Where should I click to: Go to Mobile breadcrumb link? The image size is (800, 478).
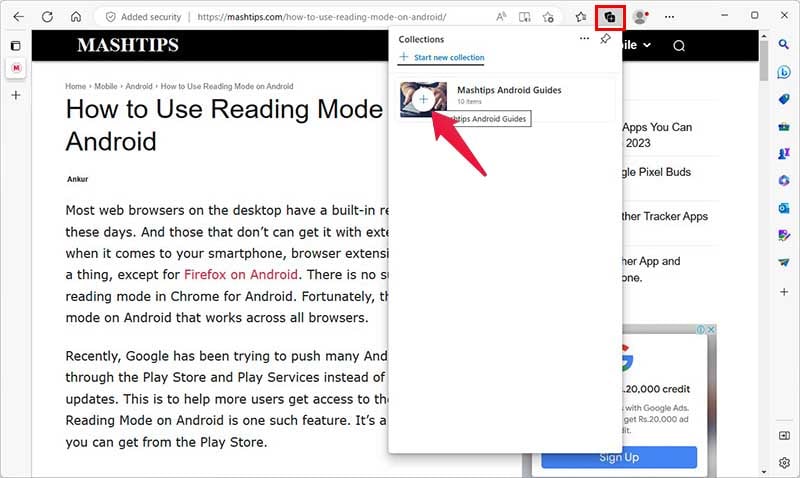[x=106, y=86]
